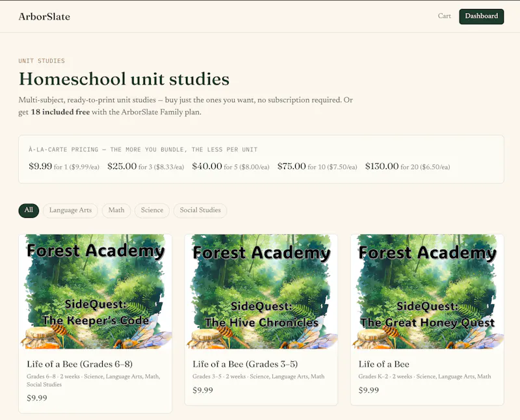
Task: Filter by Language Arts
Action: (70, 211)
